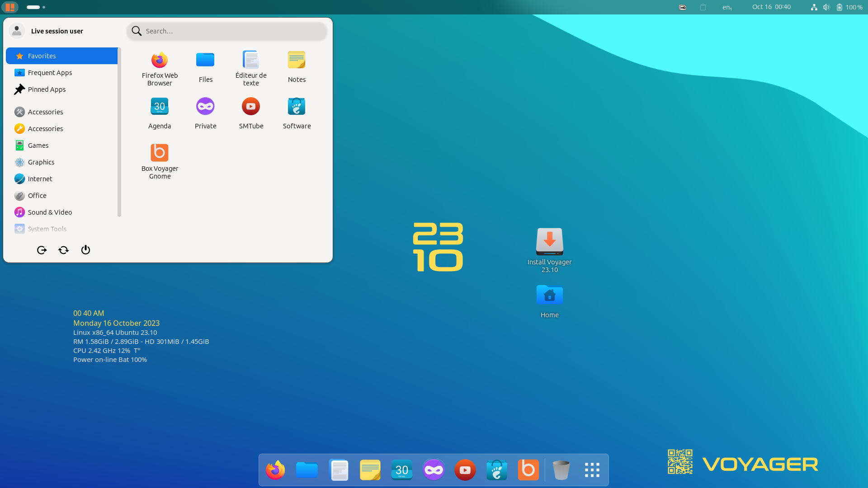Launch Private app in the menu grid

(x=205, y=115)
